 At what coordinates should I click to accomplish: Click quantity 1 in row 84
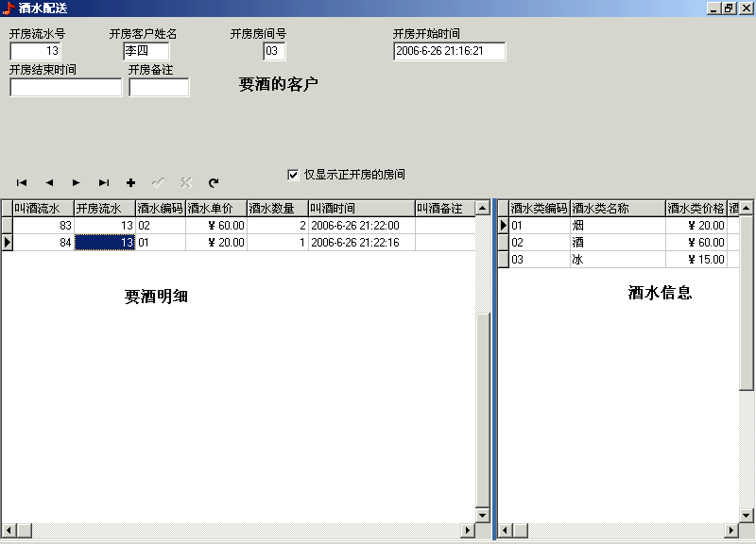tap(277, 243)
